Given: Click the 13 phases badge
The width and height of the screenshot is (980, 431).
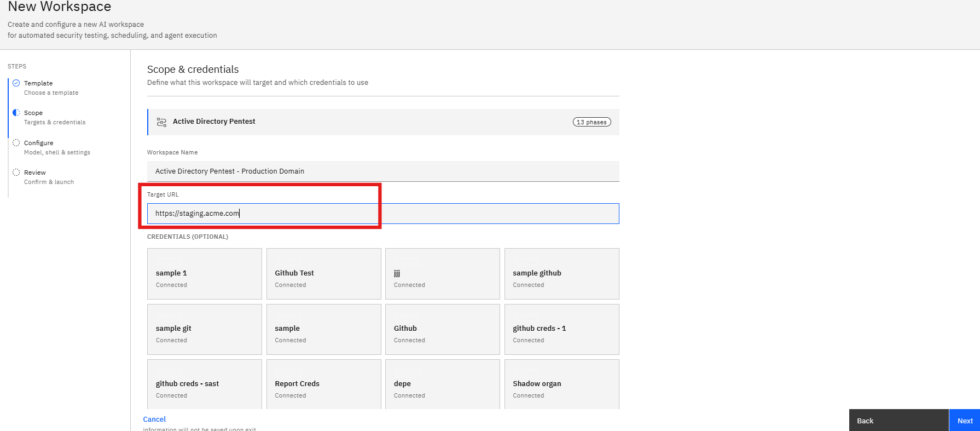Looking at the screenshot, I should [592, 122].
